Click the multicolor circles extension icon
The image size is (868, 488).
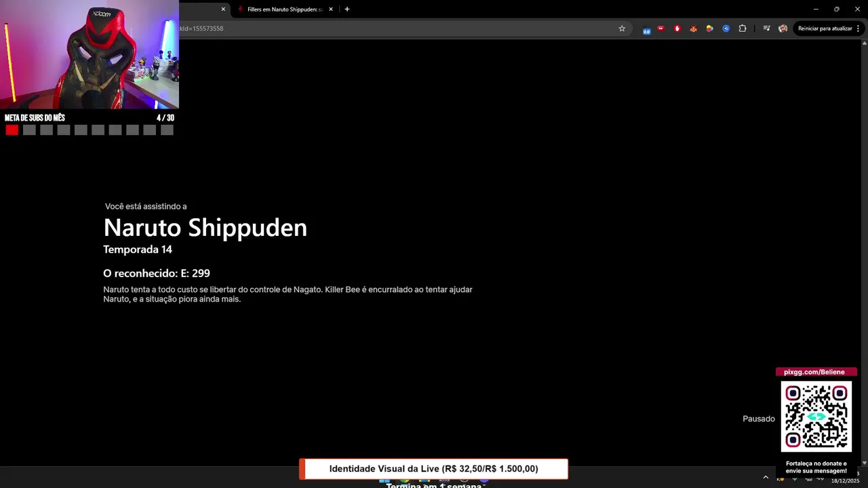click(709, 28)
